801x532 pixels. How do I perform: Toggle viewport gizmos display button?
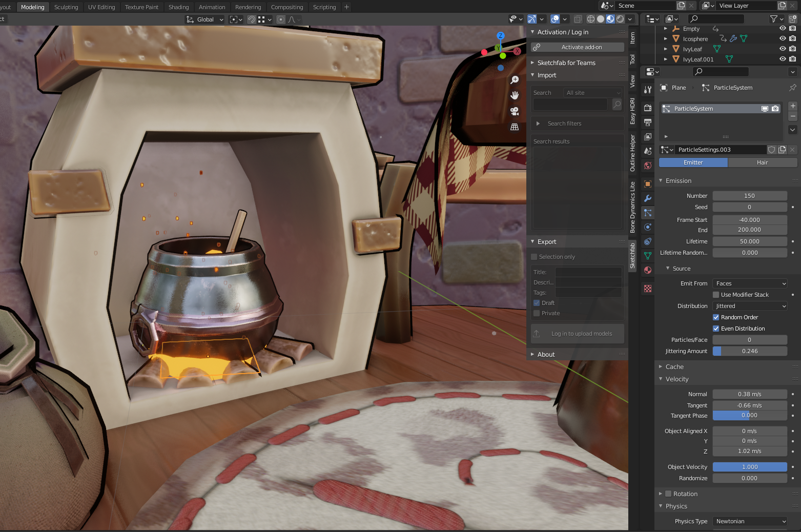pos(532,19)
